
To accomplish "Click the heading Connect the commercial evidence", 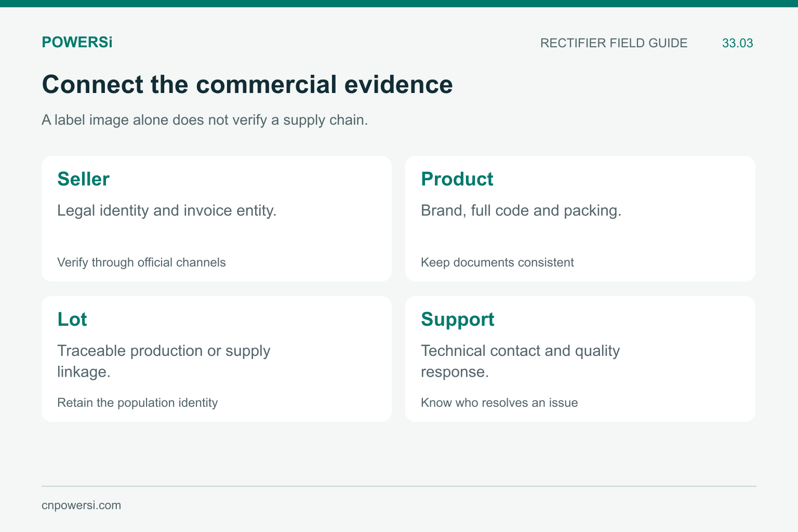I will click(x=247, y=84).
